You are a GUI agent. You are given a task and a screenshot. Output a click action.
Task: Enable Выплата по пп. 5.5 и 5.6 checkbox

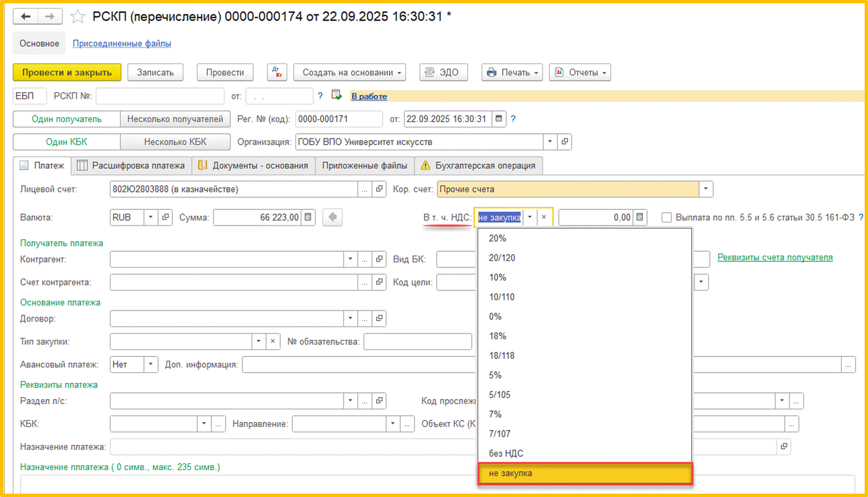tap(666, 218)
